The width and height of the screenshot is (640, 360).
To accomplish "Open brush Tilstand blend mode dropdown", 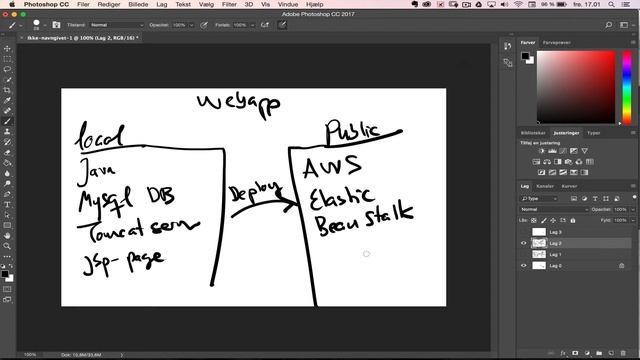I will click(117, 25).
